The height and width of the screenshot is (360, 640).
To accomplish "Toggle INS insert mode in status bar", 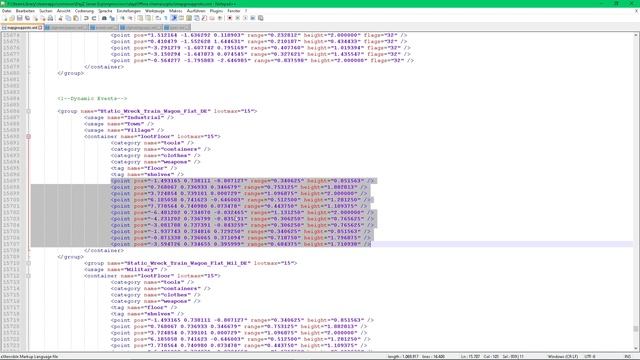I will click(x=628, y=357).
